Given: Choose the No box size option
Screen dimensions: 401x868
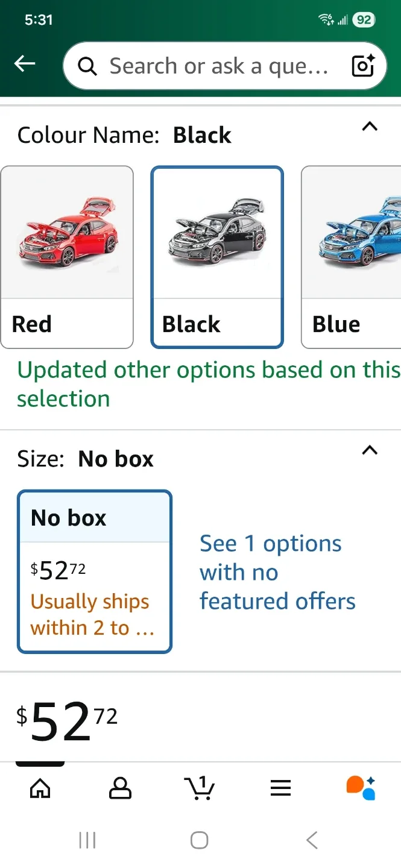Looking at the screenshot, I should coord(95,571).
